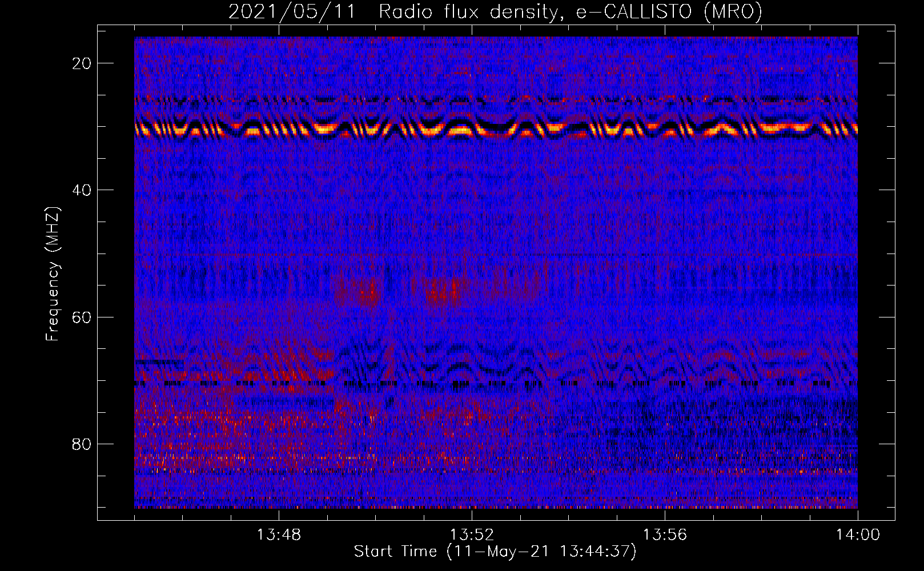Click the '13:48' time tick label
Screen dimensions: 924x571
coord(279,535)
